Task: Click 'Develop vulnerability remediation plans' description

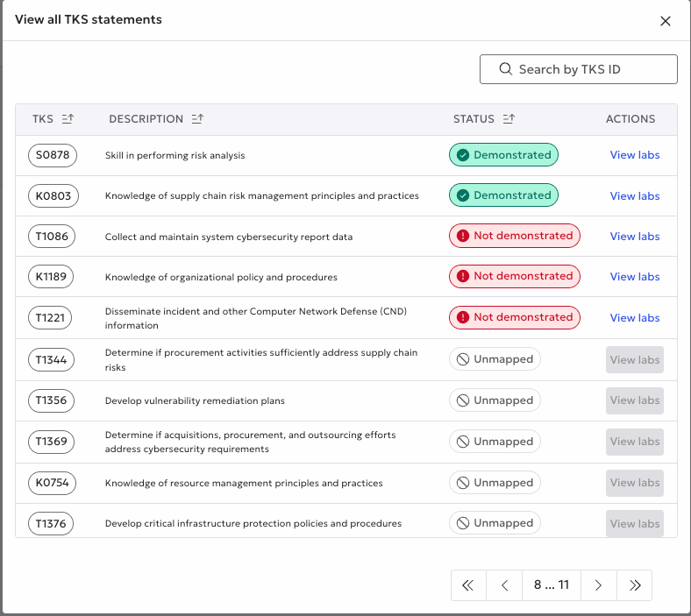Action: tap(195, 400)
